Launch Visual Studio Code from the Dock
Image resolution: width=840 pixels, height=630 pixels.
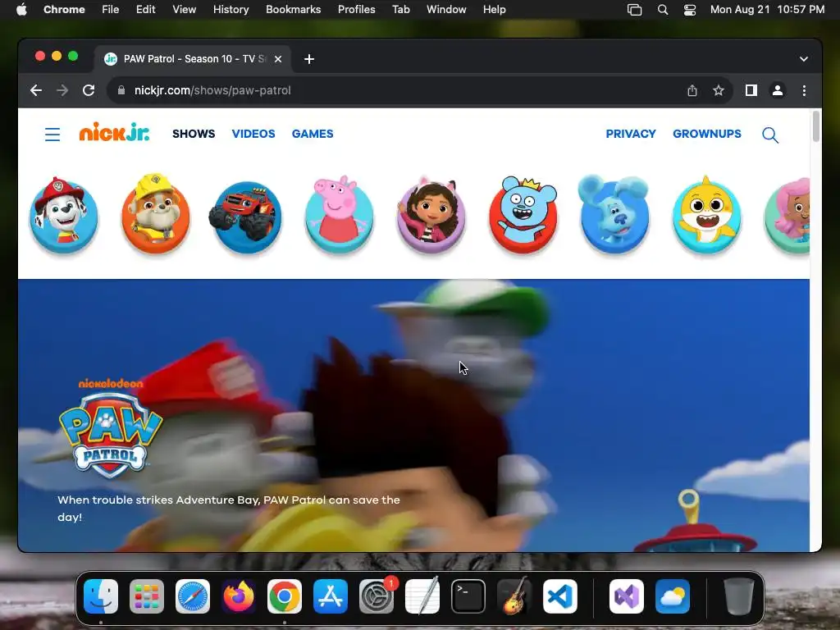coord(559,596)
